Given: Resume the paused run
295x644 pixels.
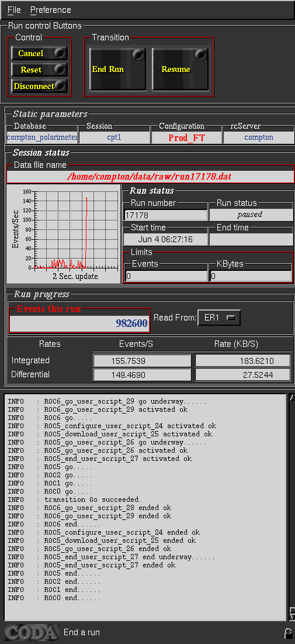Looking at the screenshot, I should click(181, 69).
